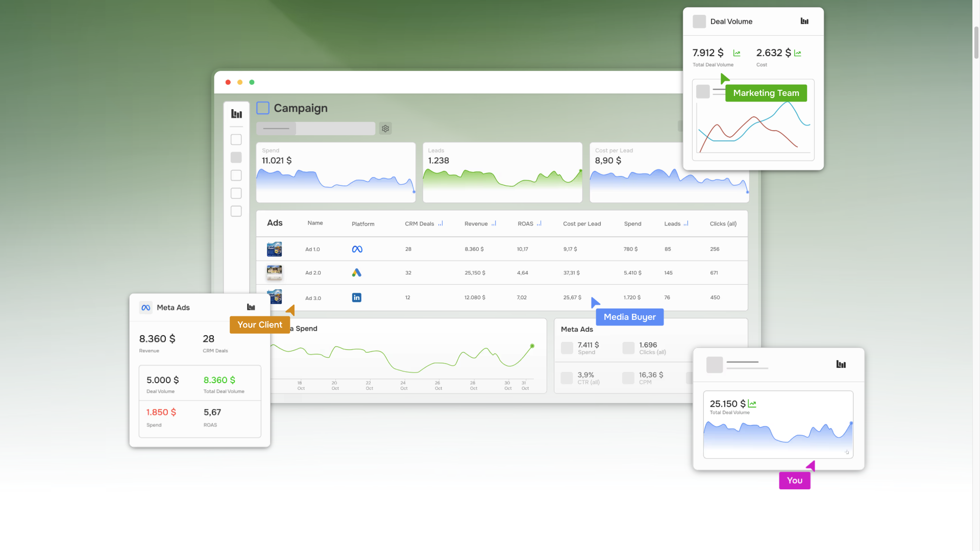Click the You tag near the bottom-right card

pos(794,480)
